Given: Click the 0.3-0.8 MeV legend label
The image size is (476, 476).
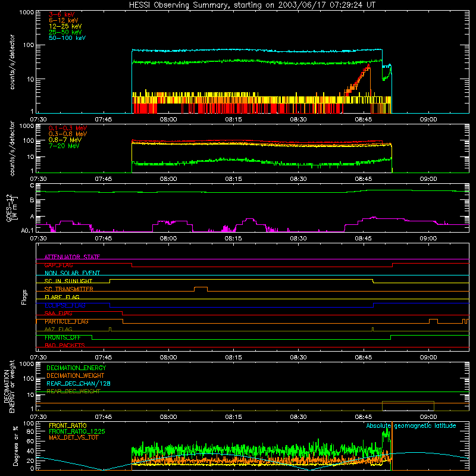Looking at the screenshot, I should click(x=68, y=134).
